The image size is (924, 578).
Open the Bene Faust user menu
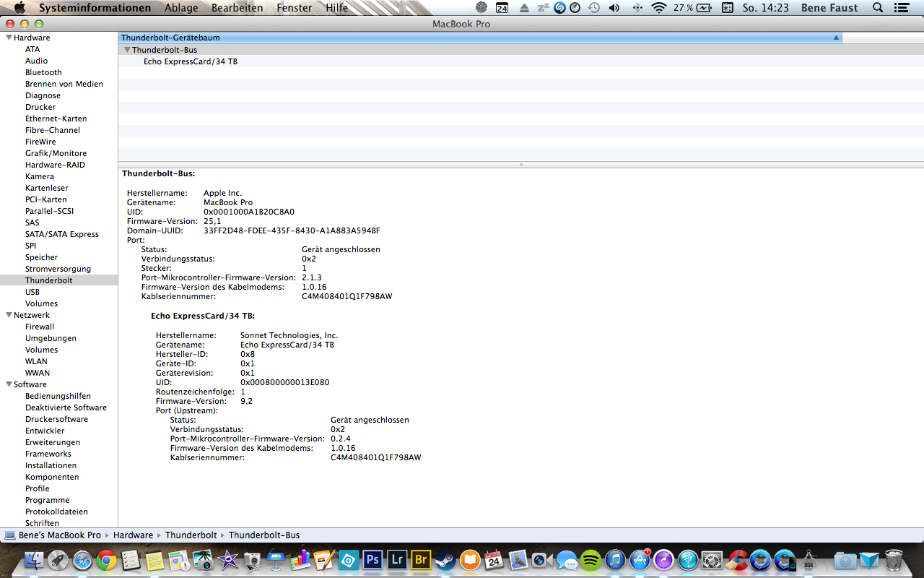tap(829, 8)
